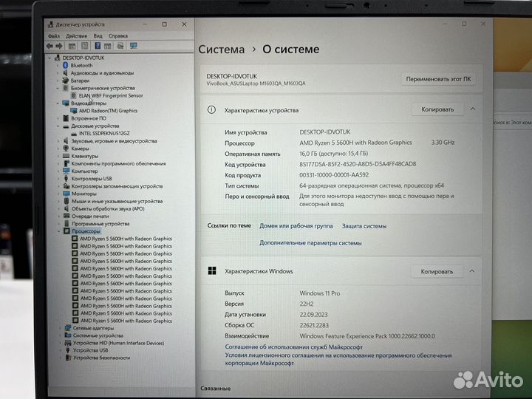Select the DESKTOP-IDVOTUK root node in tree
Image resolution: width=532 pixels, height=399 pixels.
click(x=83, y=58)
